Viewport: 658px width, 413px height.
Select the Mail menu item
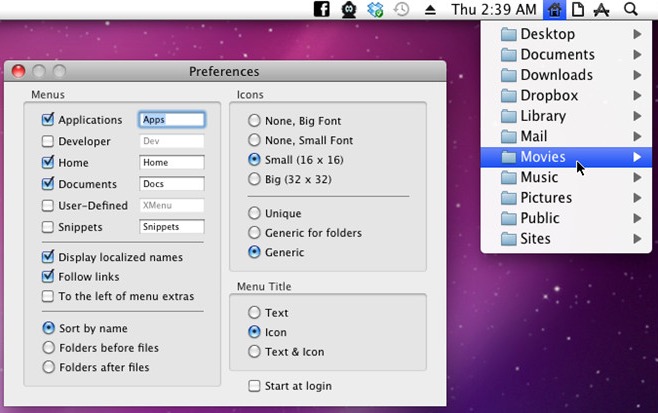coord(566,136)
